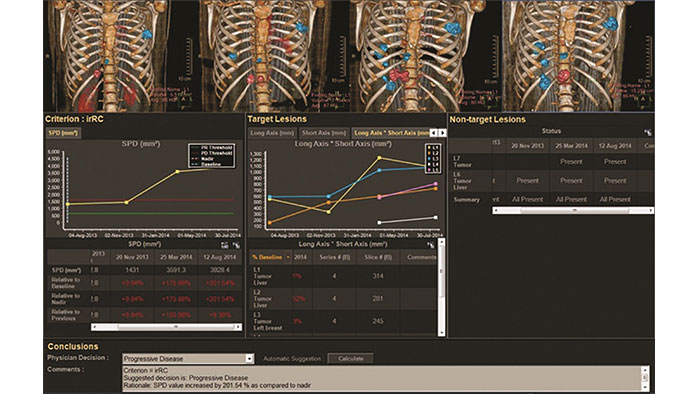Click expand icon above Target Lesions table
700x394 pixels.
[430, 245]
